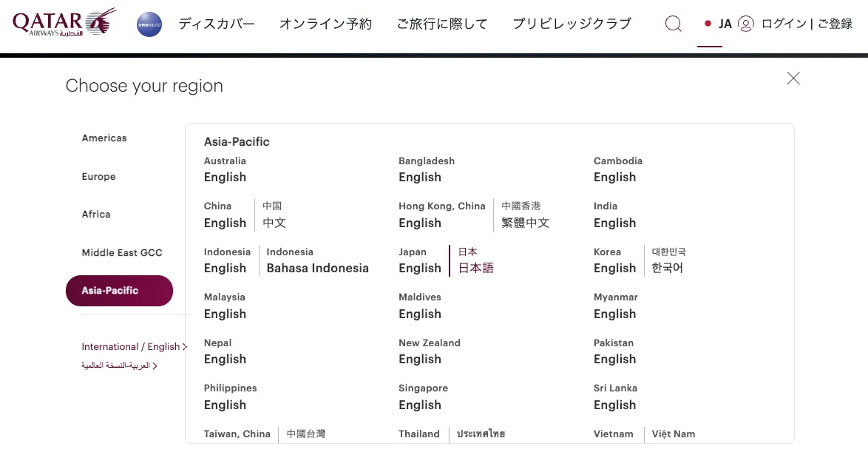
Task: Choose English under Philippines
Action: click(225, 405)
